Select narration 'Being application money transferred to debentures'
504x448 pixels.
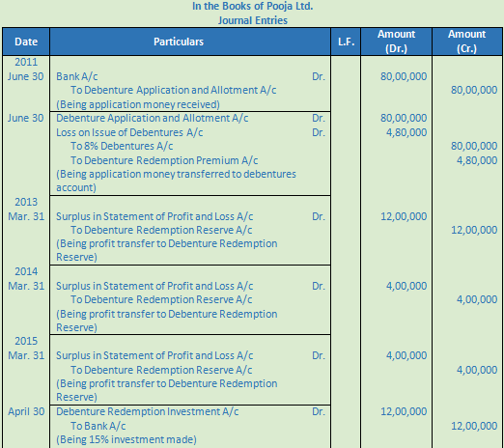(176, 174)
